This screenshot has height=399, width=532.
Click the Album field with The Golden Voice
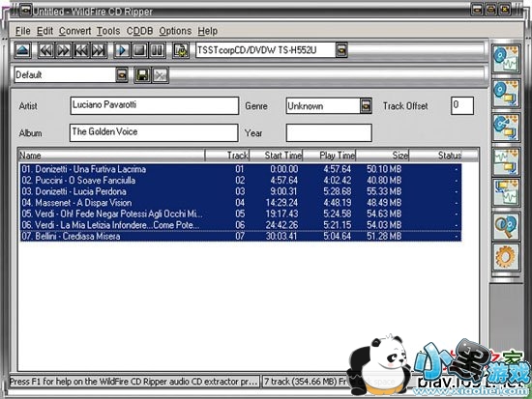coord(154,132)
